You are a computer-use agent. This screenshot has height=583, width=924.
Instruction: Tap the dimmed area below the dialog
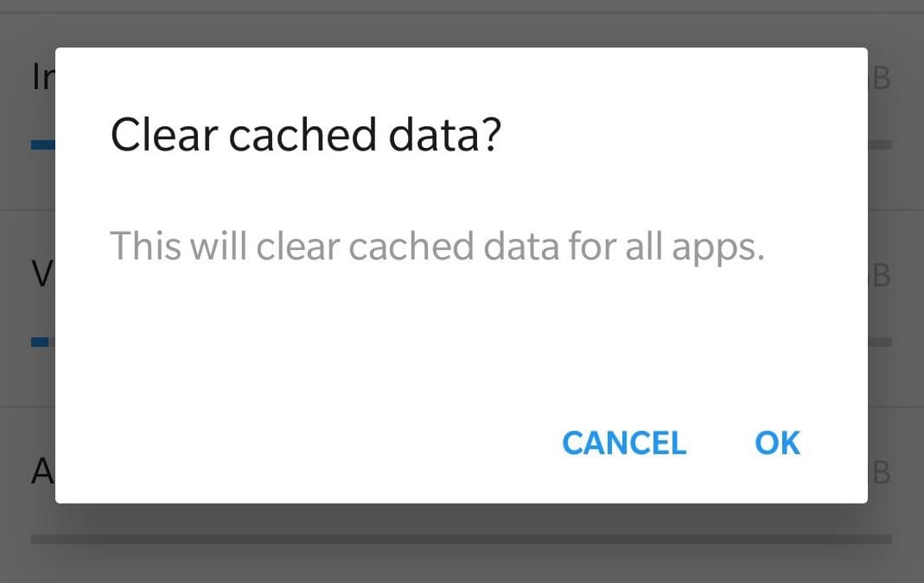(x=462, y=562)
